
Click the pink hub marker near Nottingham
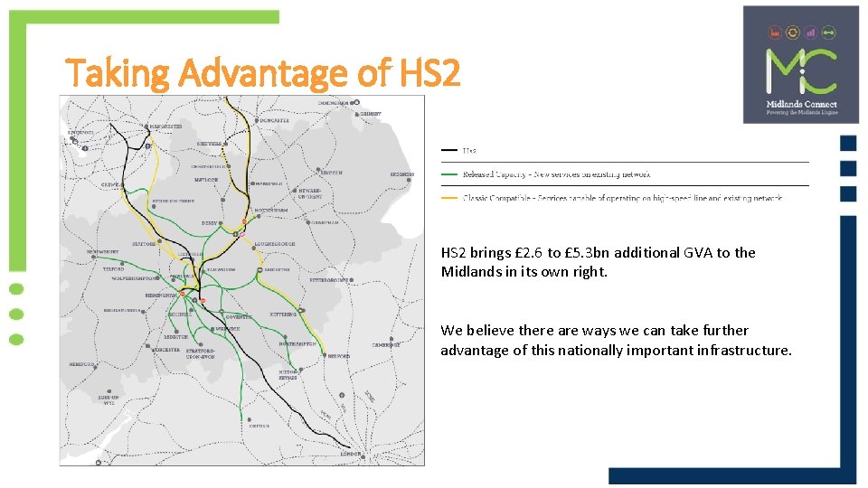point(241,235)
